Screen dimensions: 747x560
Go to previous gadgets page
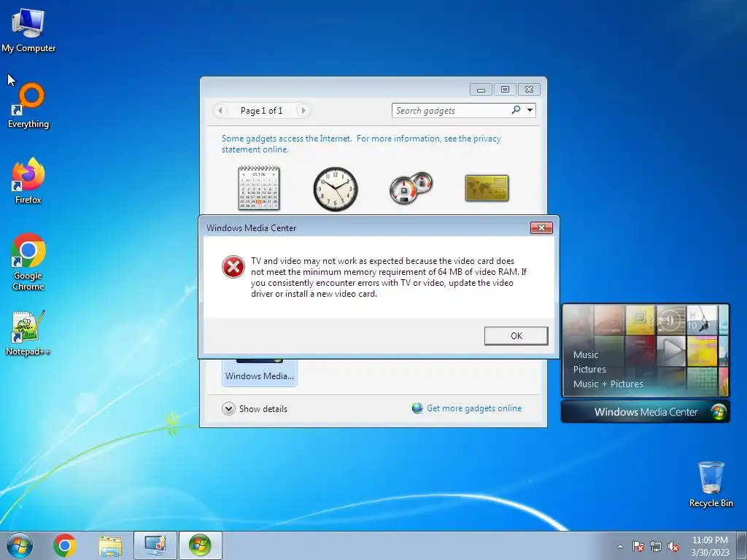coord(220,111)
